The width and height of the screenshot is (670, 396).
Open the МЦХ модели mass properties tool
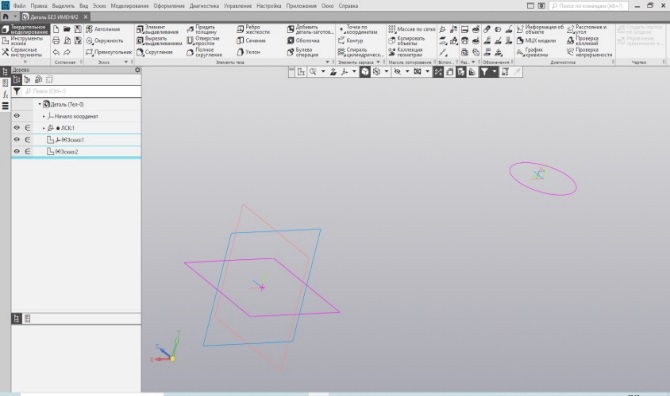tap(536, 41)
